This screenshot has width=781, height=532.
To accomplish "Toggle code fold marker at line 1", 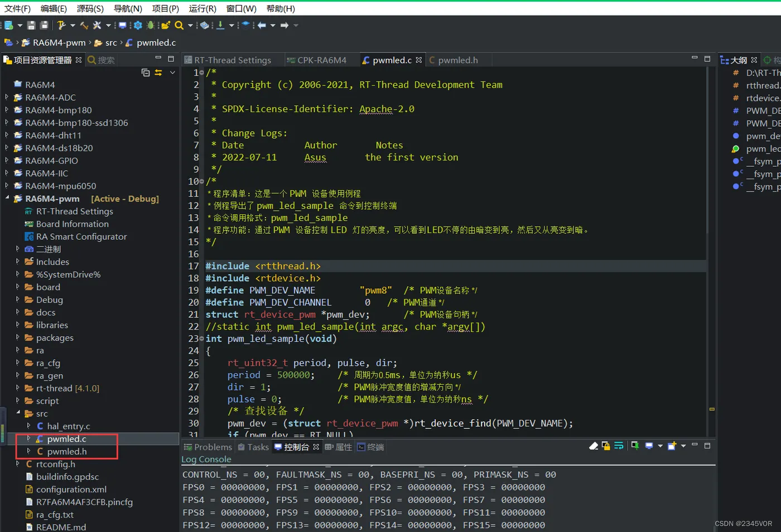I will (x=201, y=73).
